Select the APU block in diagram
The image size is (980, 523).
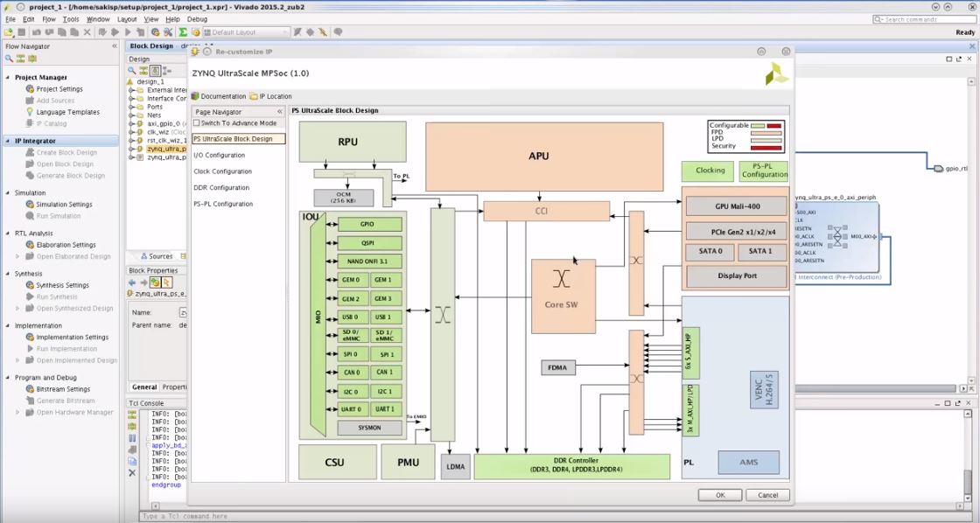click(544, 157)
